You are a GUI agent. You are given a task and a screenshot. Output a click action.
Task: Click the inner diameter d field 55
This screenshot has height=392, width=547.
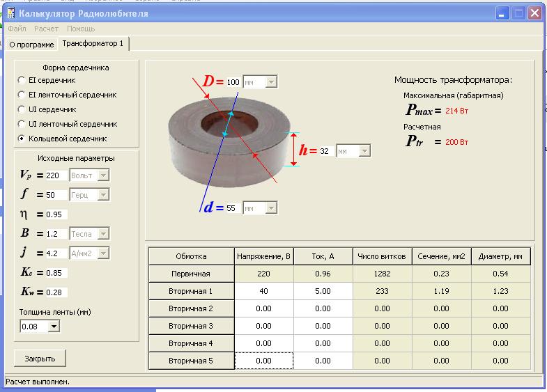(233, 208)
